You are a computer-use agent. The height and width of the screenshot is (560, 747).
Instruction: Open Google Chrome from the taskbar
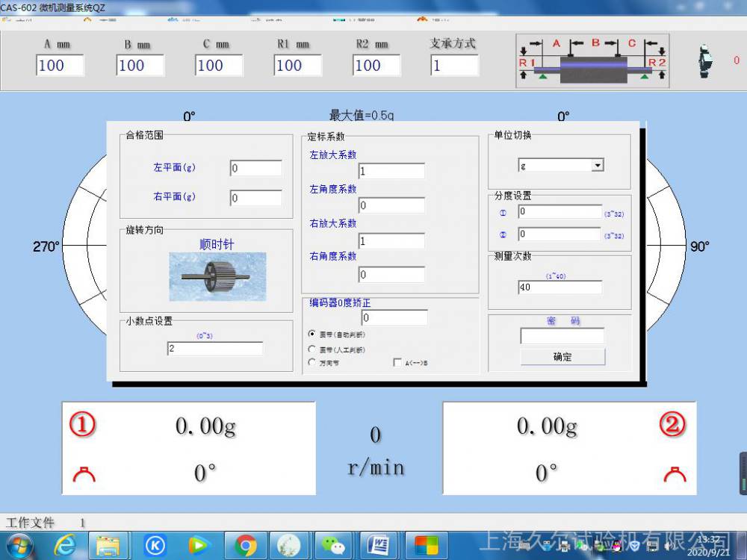246,546
